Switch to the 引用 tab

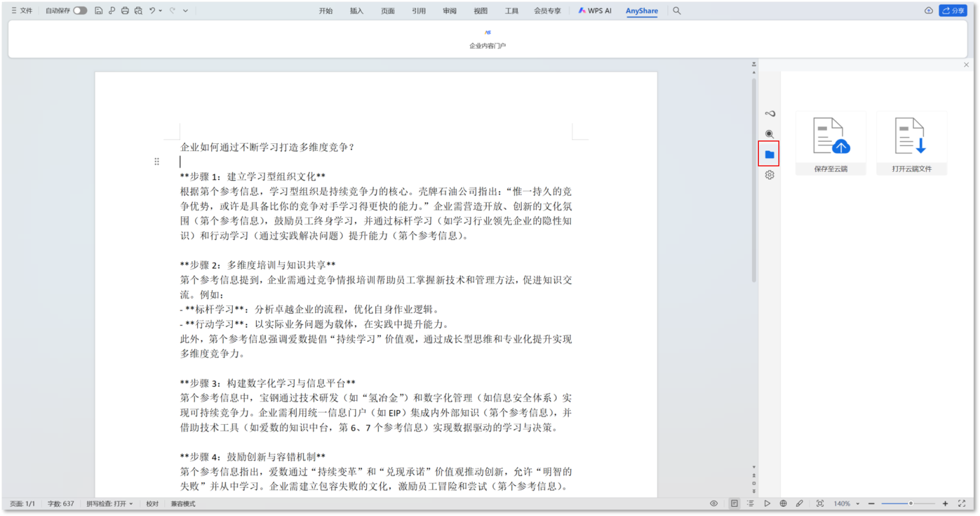coord(419,10)
